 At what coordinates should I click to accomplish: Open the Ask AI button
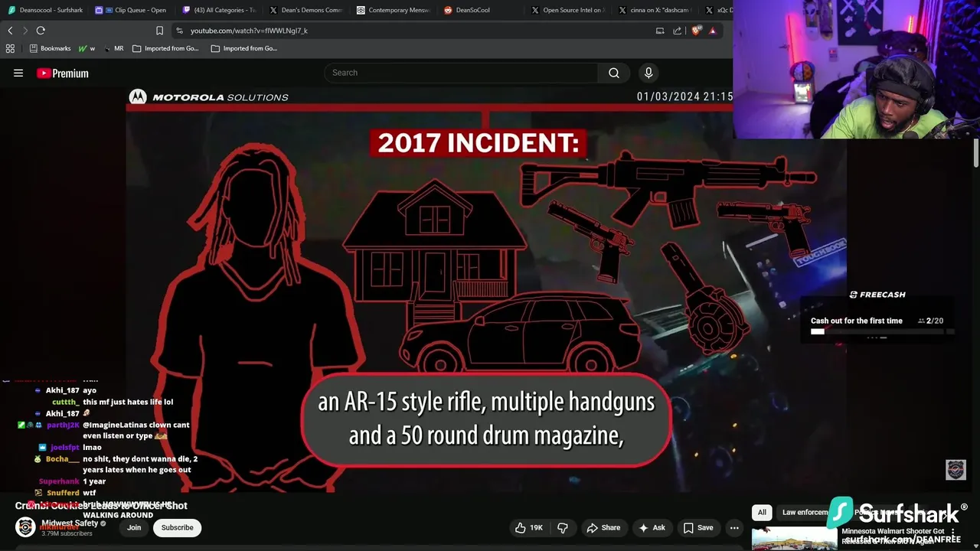coord(652,527)
